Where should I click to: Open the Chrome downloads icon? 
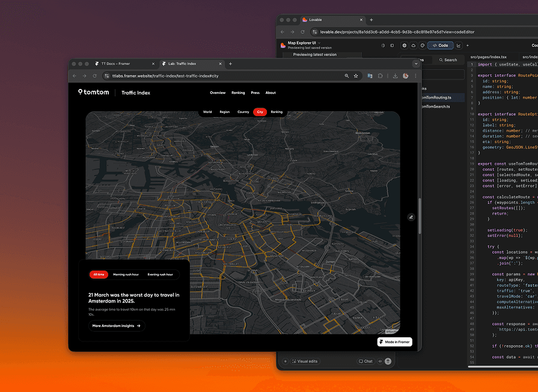[395, 76]
